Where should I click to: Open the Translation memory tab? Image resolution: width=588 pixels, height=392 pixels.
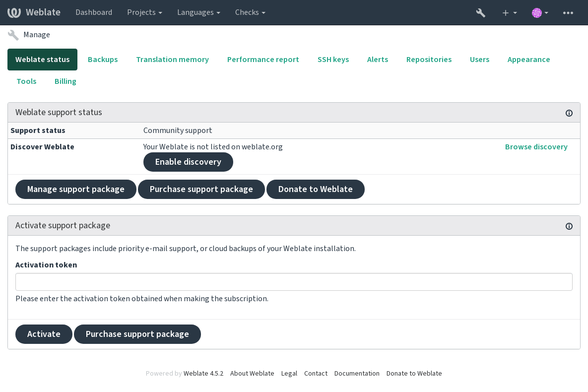[173, 60]
